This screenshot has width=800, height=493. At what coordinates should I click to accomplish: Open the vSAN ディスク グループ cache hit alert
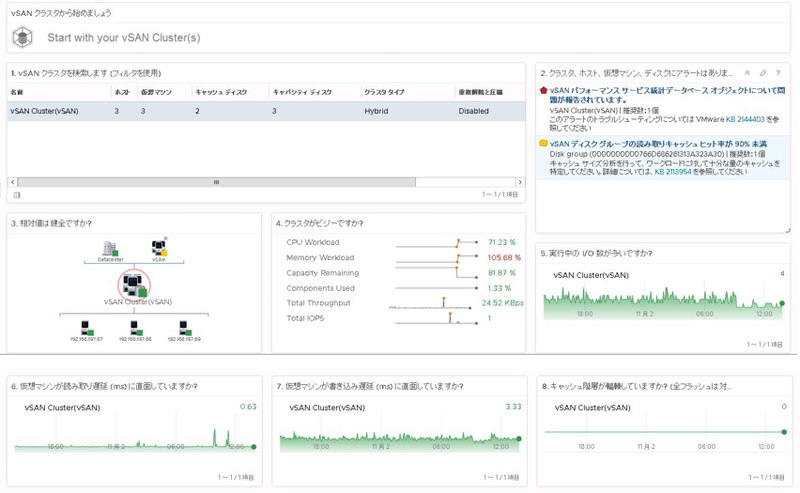click(658, 144)
